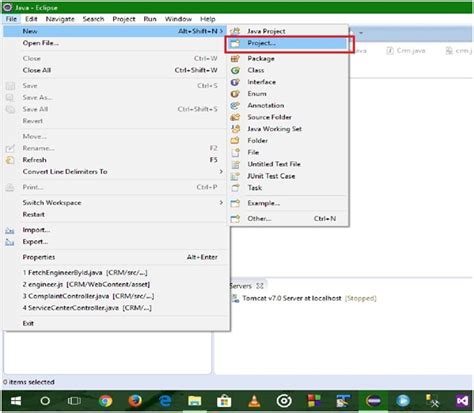Select File in New submenu
The width and height of the screenshot is (474, 413).
coord(288,152)
